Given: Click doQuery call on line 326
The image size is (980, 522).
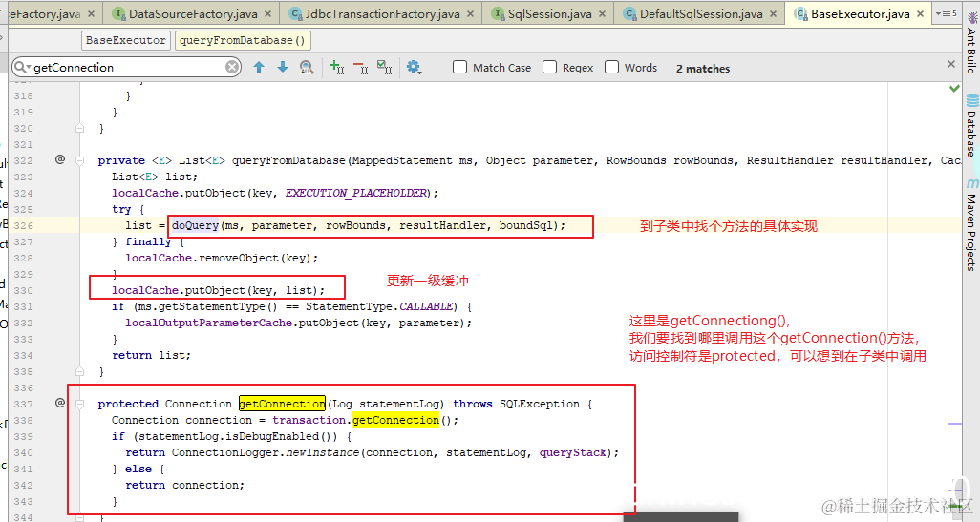Looking at the screenshot, I should click(x=196, y=225).
